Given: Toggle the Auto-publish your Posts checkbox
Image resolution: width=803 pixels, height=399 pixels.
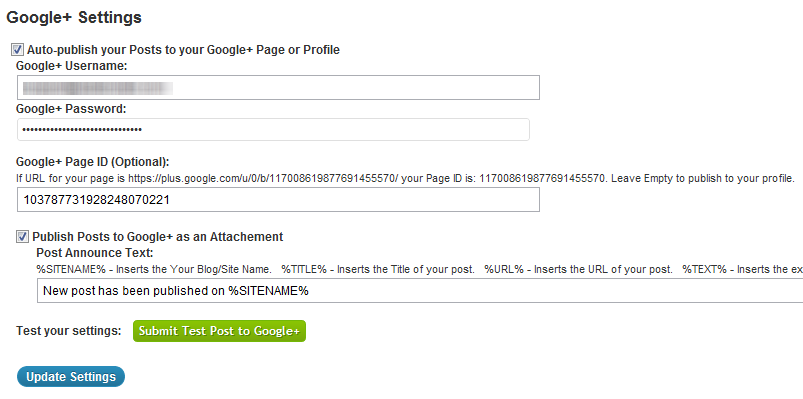Looking at the screenshot, I should pyautogui.click(x=18, y=50).
